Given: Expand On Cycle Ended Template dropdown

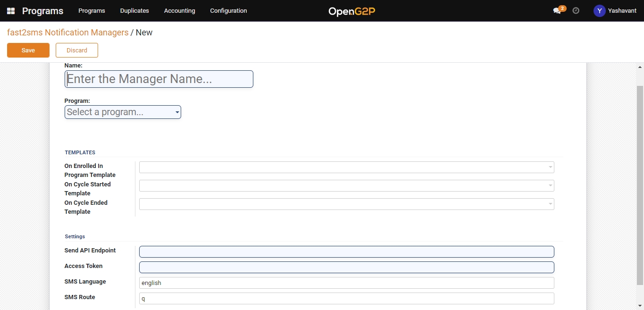Looking at the screenshot, I should pyautogui.click(x=346, y=204).
